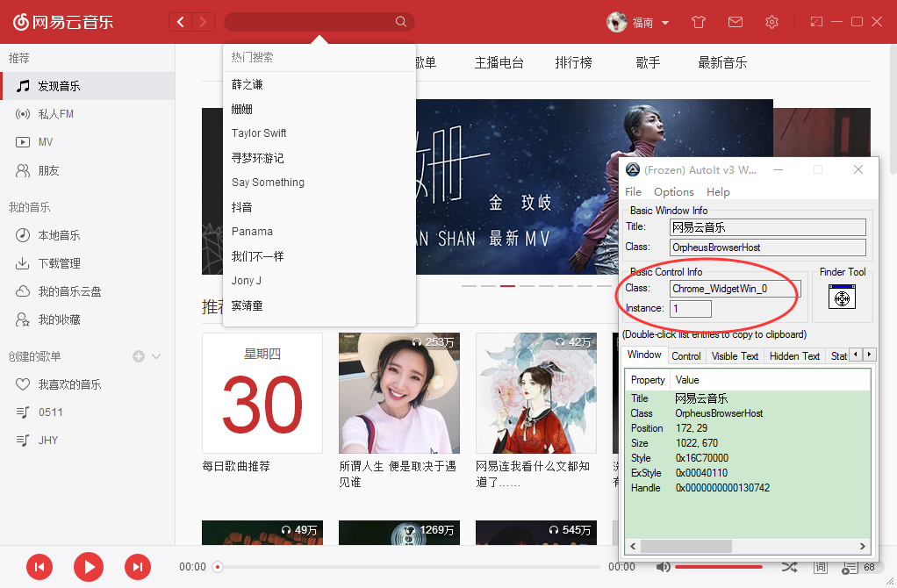Screen dimensions: 897x588
Task: Open the skin theme (T-shirt) icon
Action: [x=699, y=22]
